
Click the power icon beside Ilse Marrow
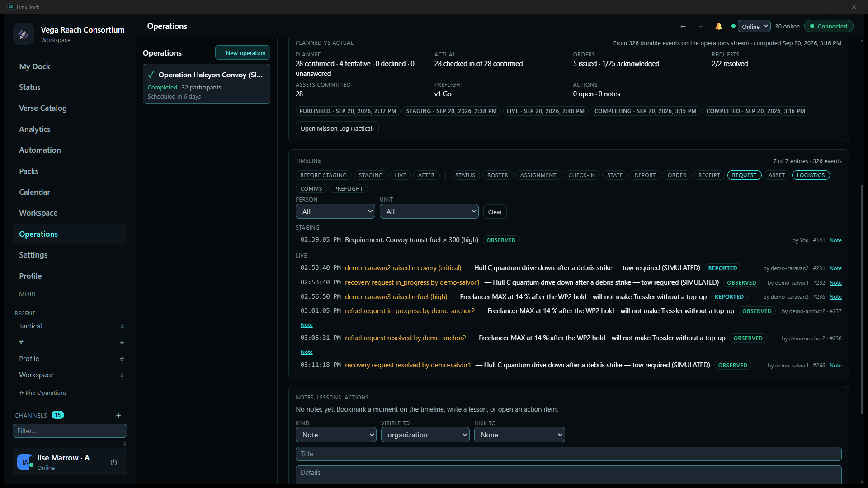click(x=113, y=462)
